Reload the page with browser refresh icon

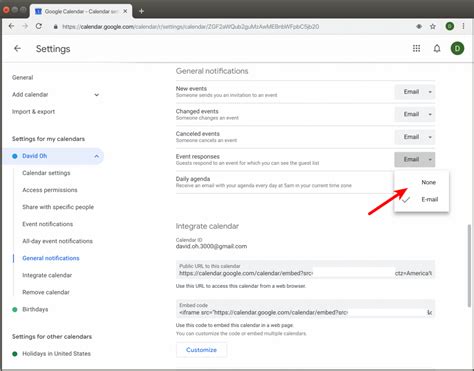(x=39, y=26)
